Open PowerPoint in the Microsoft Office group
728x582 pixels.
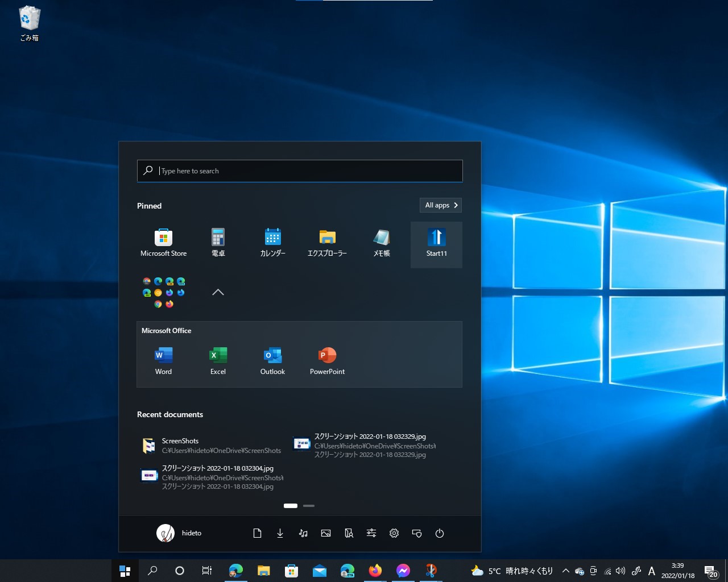327,361
